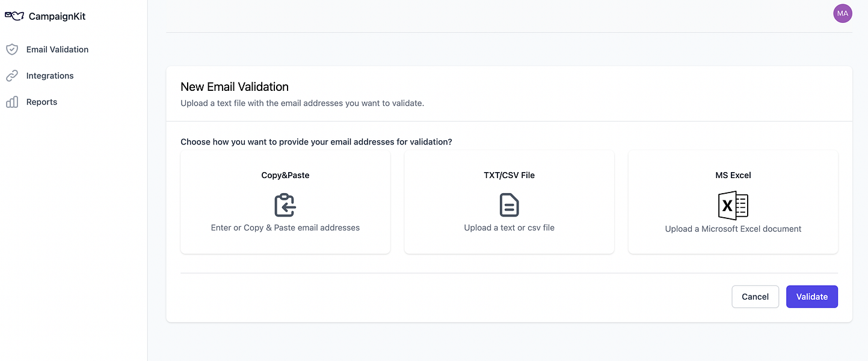
Task: Choose the MS Excel option heading
Action: click(733, 175)
